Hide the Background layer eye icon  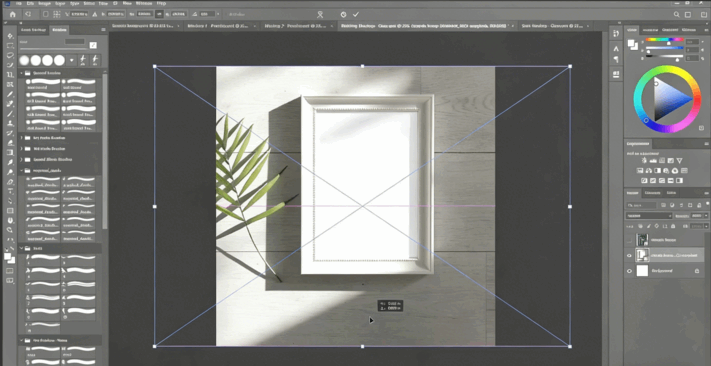(629, 271)
